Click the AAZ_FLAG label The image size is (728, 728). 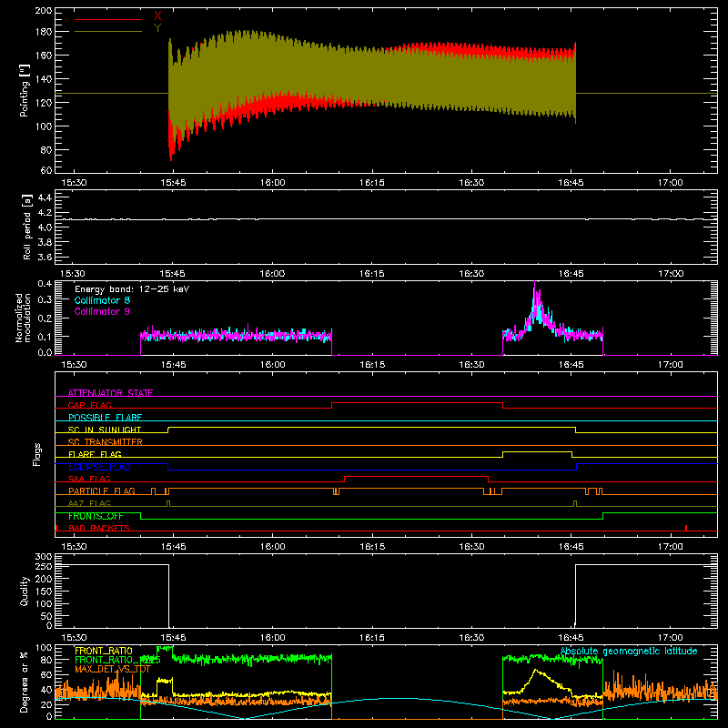89,503
